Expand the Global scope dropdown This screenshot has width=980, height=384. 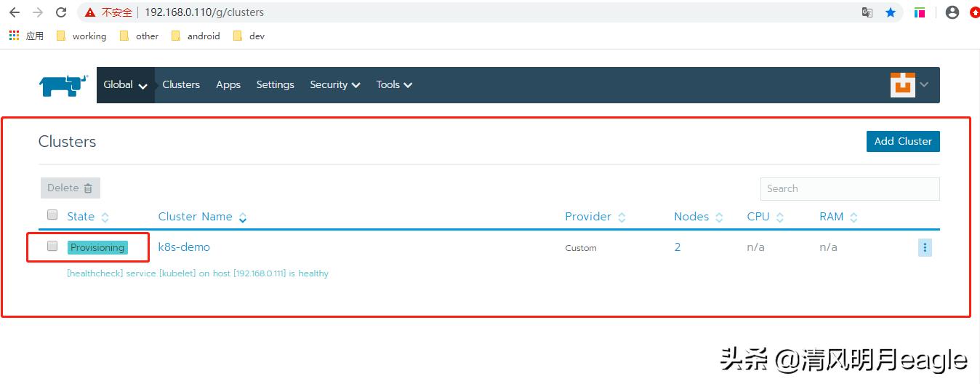coord(125,84)
